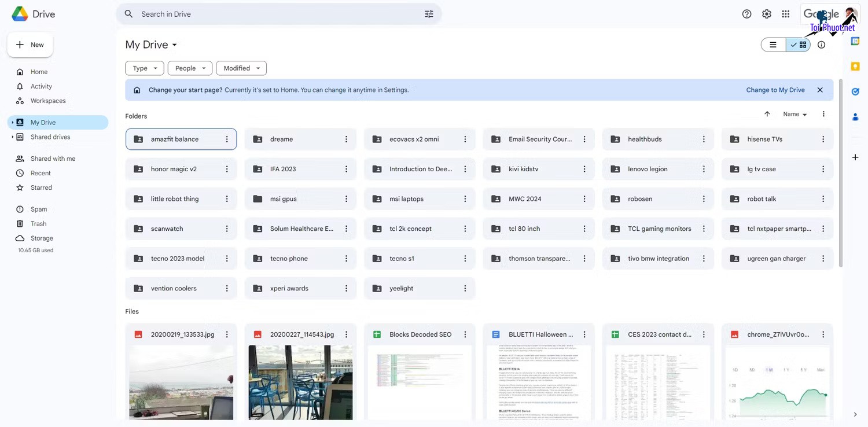The height and width of the screenshot is (427, 868).
Task: Open the CES 2023 contact spreadsheet thumbnail
Action: 658,382
